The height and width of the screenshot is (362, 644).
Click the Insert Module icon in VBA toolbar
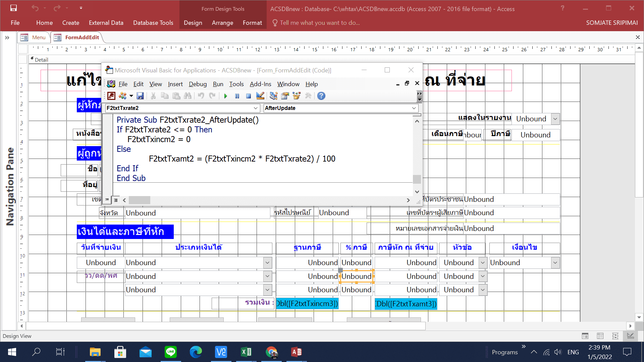coord(123,96)
